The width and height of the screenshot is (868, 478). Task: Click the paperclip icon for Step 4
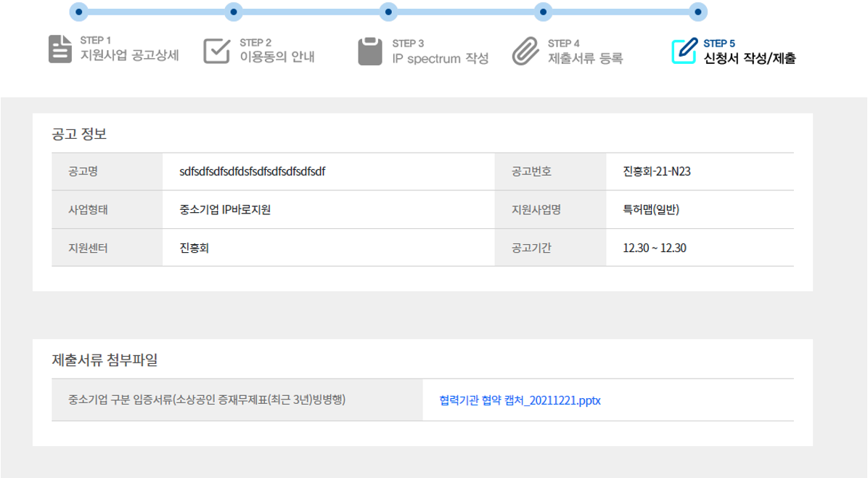[x=524, y=51]
